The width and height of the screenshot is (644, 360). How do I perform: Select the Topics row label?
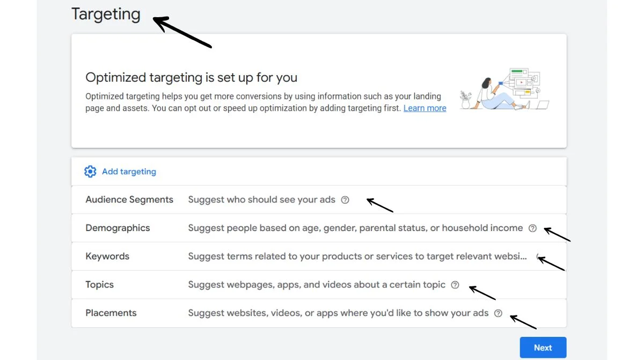click(x=99, y=285)
